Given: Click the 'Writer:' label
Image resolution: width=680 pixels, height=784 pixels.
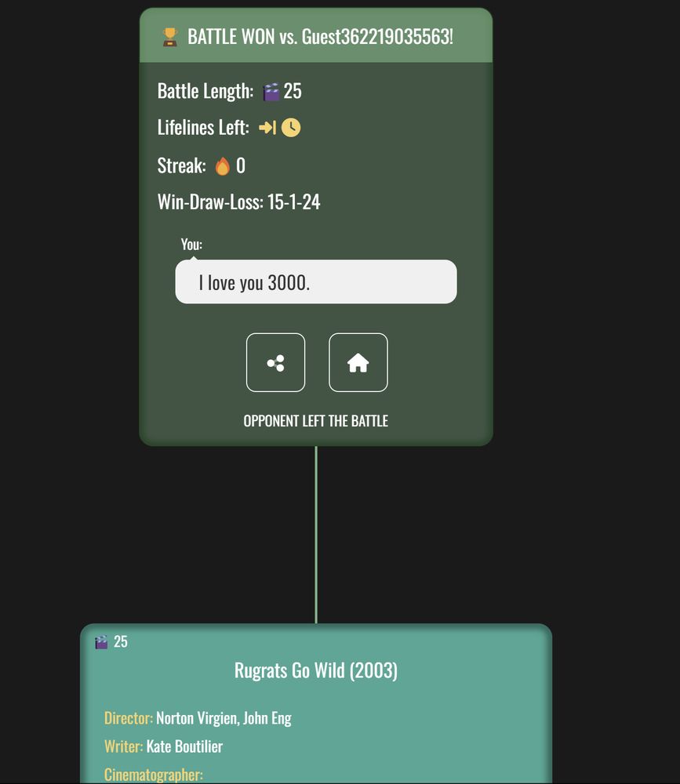Looking at the screenshot, I should [x=124, y=746].
